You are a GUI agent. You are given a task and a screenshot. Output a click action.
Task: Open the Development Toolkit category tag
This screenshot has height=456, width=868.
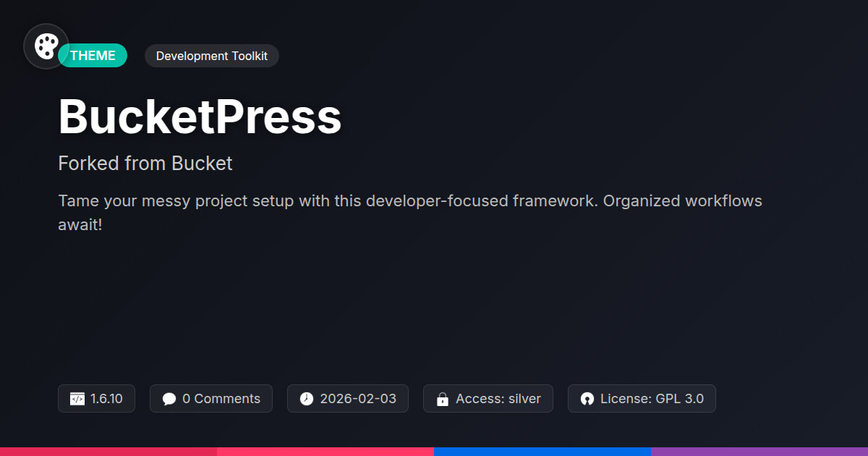[211, 56]
